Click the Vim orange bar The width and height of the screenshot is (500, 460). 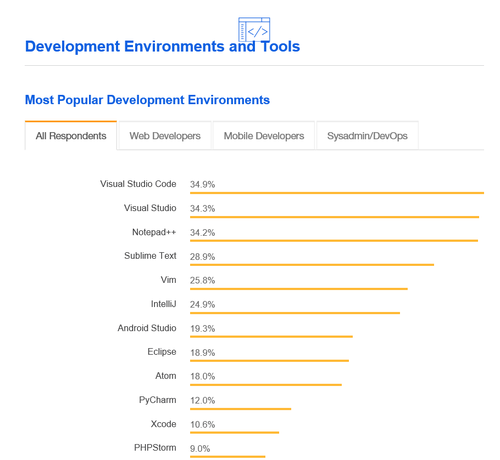299,289
